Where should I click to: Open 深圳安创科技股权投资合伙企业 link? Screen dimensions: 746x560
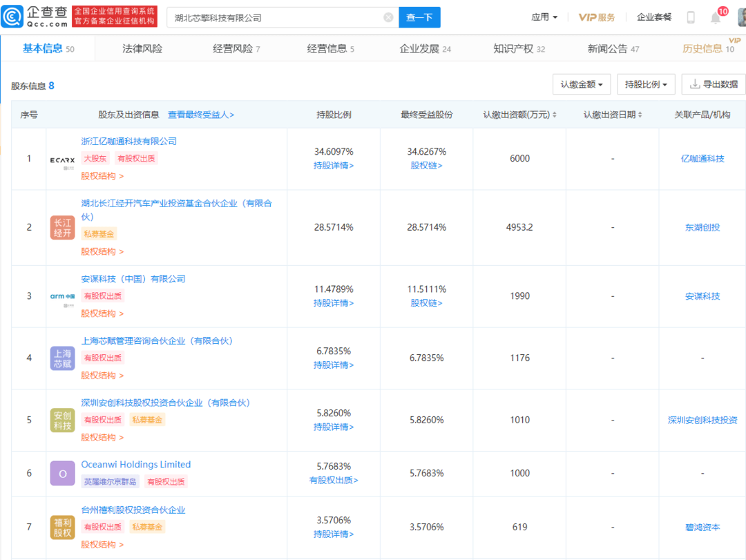pyautogui.click(x=166, y=403)
